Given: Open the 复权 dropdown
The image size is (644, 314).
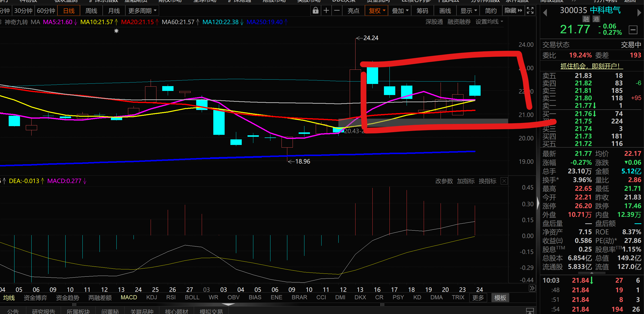Looking at the screenshot, I should [x=376, y=11].
